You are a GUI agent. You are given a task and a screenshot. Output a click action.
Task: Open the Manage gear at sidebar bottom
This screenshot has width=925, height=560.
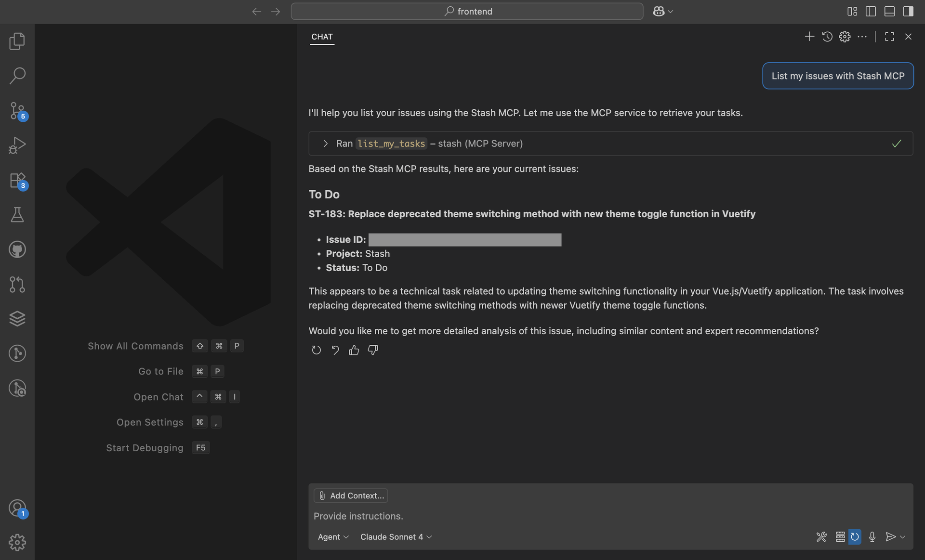pyautogui.click(x=17, y=543)
